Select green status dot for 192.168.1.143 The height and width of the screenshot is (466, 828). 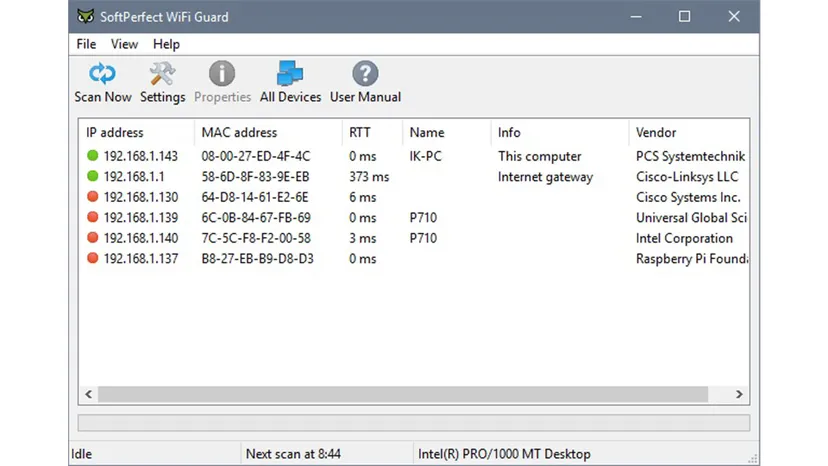[x=92, y=155]
